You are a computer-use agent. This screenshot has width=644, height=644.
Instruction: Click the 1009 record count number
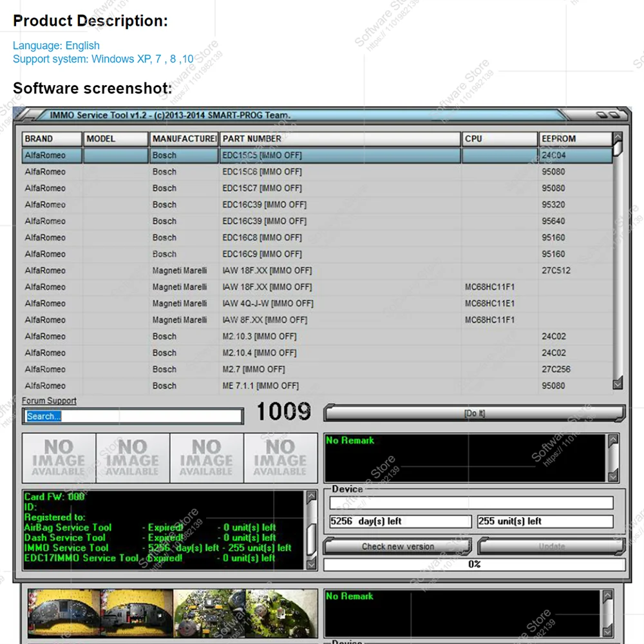[x=284, y=411]
